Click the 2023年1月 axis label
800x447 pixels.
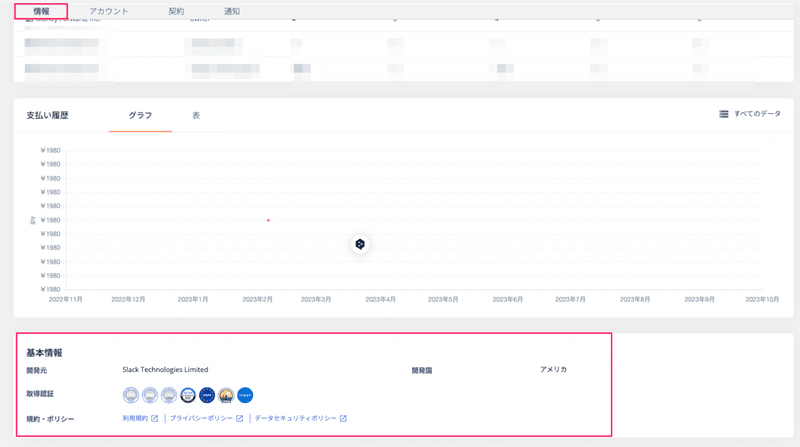(x=193, y=300)
